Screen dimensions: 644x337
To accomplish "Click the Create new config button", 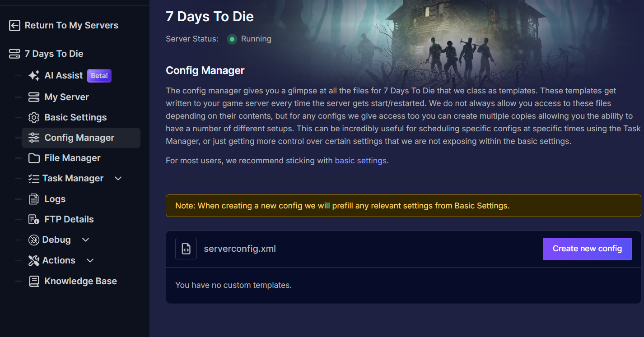I will click(x=587, y=249).
